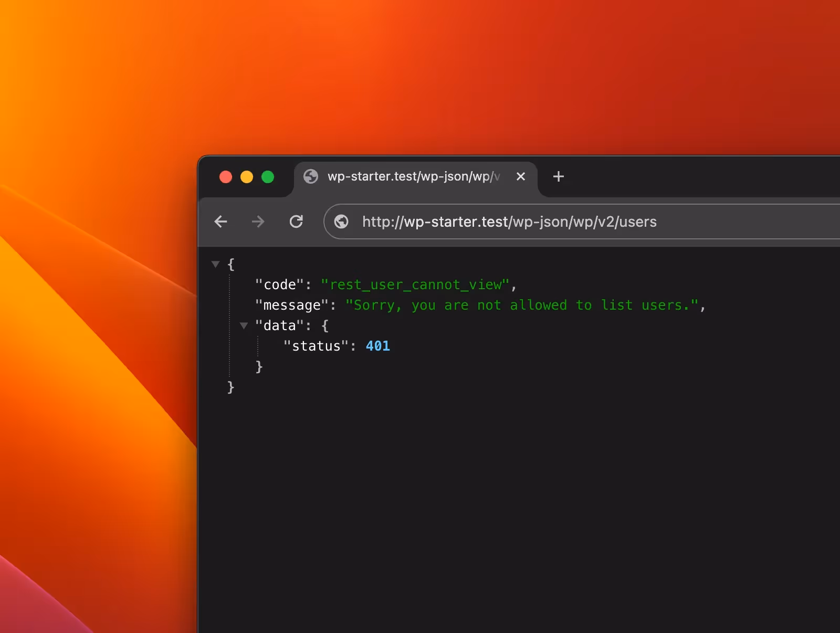This screenshot has height=633, width=840.
Task: Click the globe site info icon in address bar
Action: [341, 221]
